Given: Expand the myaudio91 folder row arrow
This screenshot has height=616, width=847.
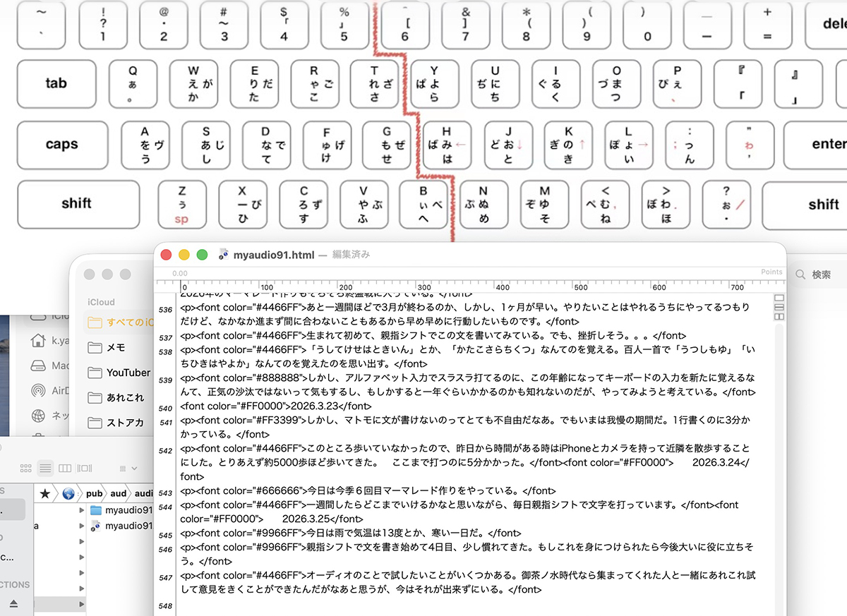Looking at the screenshot, I should 82,510.
